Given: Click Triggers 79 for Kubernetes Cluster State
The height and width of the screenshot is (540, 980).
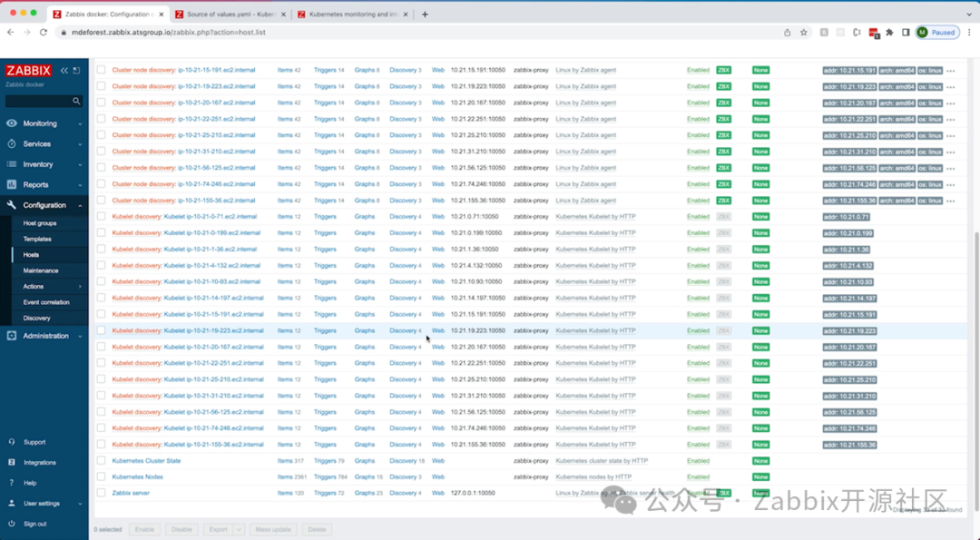Looking at the screenshot, I should 328,461.
